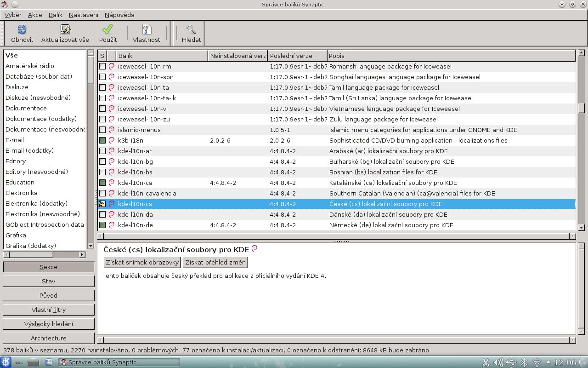This screenshot has width=588, height=368.
Task: Select the Dokumentace section
Action: (26, 108)
